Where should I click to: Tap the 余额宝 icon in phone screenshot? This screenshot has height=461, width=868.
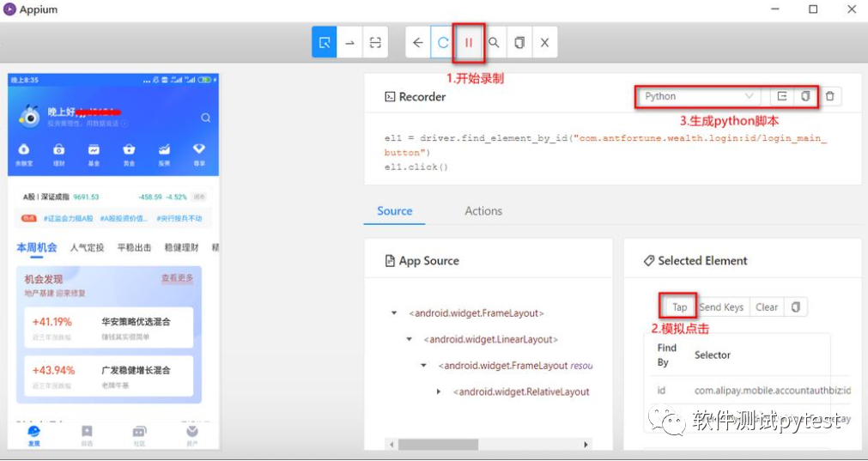24,155
